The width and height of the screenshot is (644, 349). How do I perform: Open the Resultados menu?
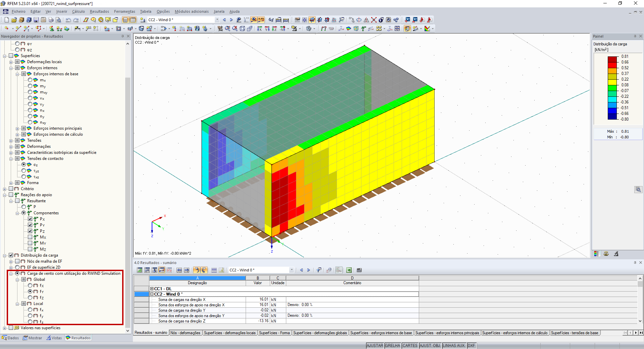(x=99, y=11)
